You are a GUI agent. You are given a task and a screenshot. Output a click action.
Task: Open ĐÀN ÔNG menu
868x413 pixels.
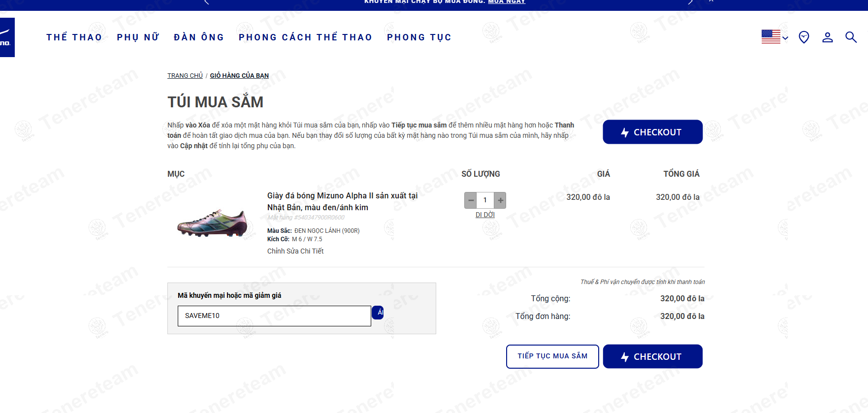(199, 37)
